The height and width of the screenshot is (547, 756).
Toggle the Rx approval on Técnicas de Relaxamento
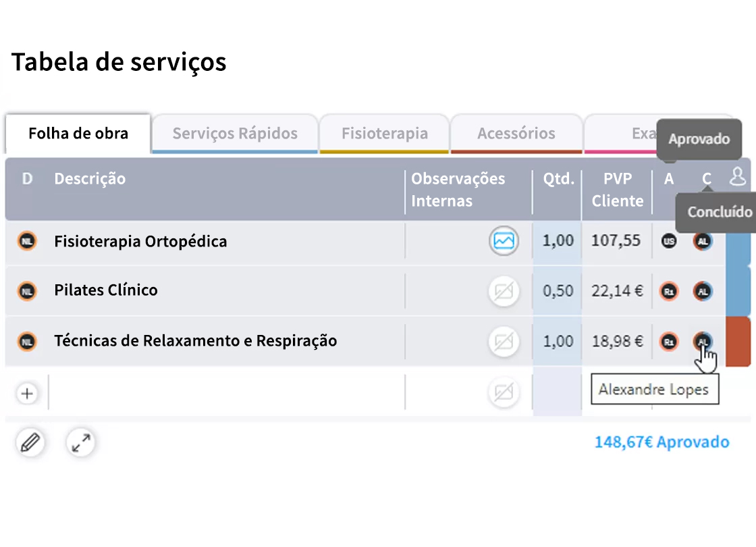point(668,342)
